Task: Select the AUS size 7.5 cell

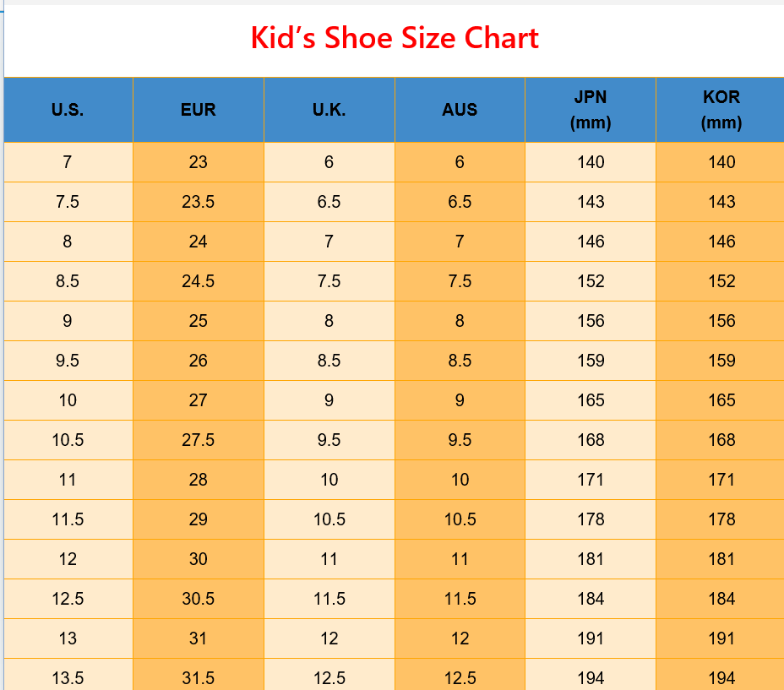Action: (x=460, y=281)
